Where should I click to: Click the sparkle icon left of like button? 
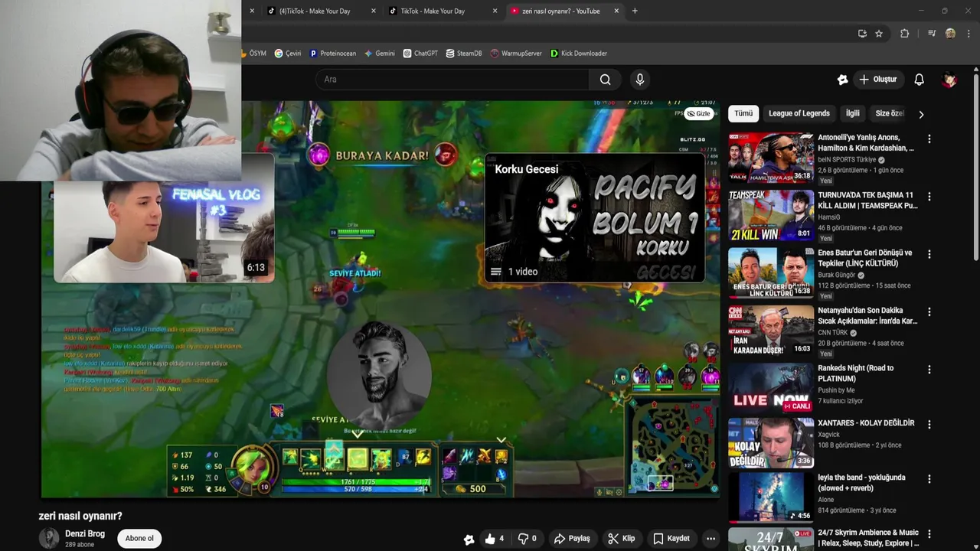(x=469, y=539)
